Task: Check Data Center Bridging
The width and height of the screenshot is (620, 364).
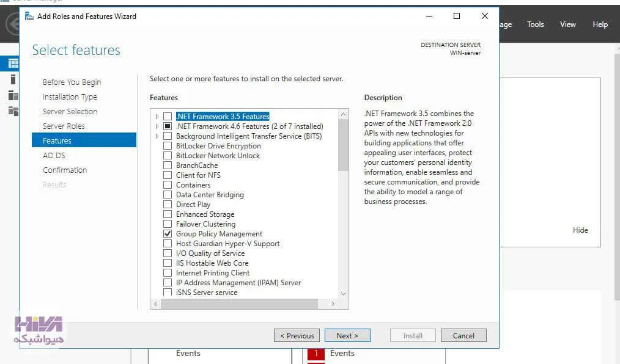Action: 168,195
